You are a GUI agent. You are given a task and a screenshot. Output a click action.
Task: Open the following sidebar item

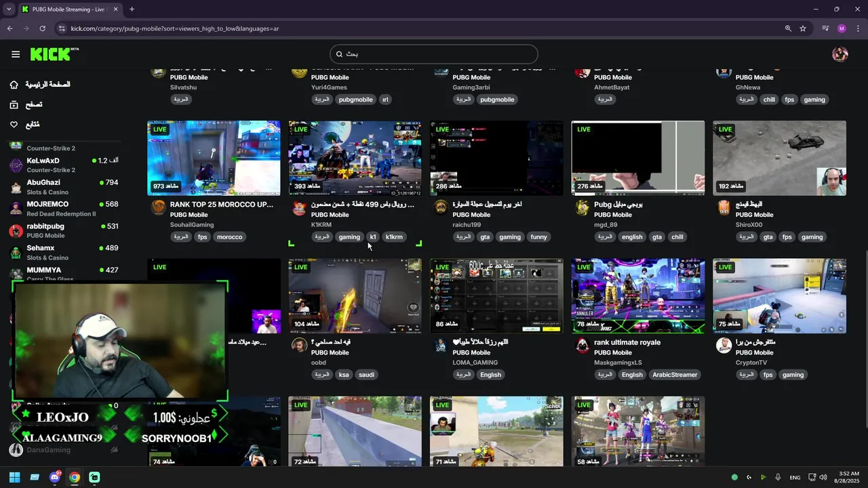(24, 125)
